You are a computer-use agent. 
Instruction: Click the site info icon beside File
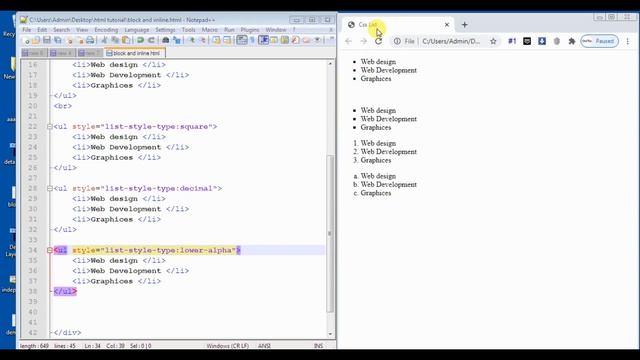(x=397, y=41)
